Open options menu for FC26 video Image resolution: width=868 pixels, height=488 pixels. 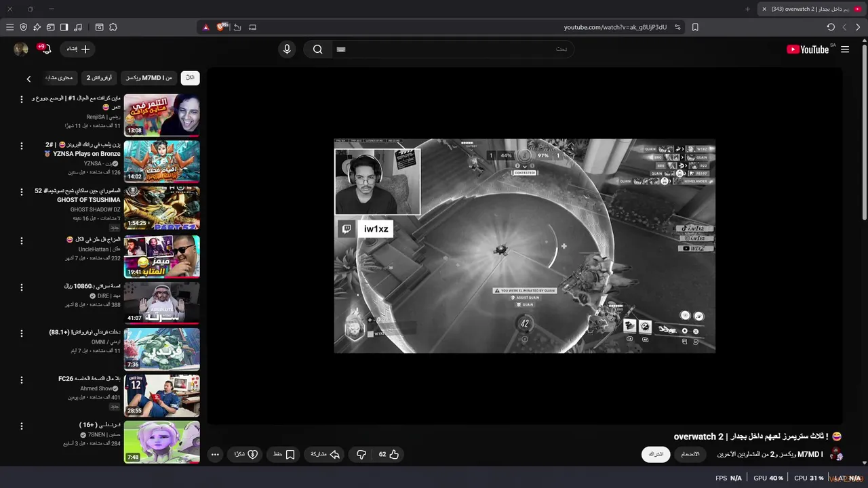21,380
